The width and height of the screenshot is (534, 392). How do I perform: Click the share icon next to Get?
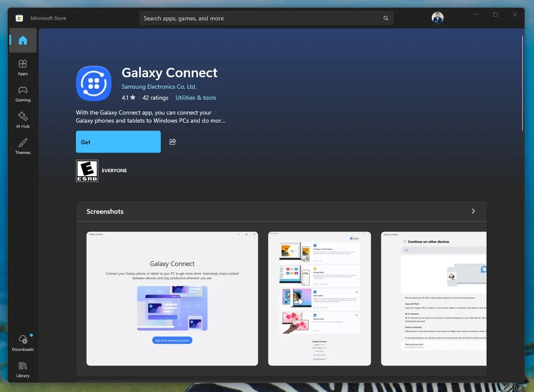[x=173, y=142]
